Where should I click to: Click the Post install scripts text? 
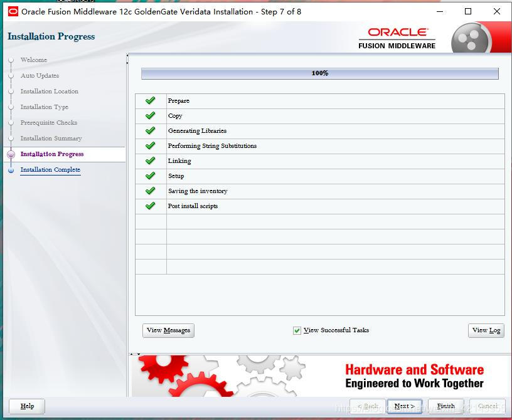click(x=193, y=206)
